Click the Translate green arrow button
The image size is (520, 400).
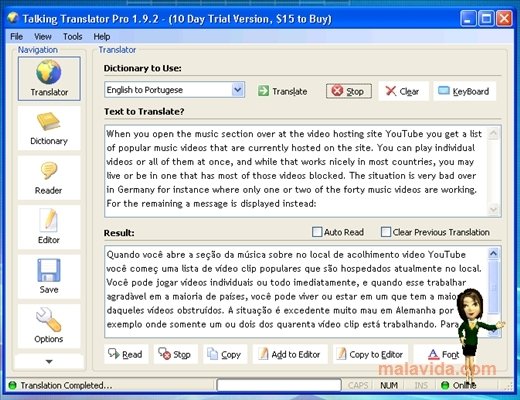point(283,91)
